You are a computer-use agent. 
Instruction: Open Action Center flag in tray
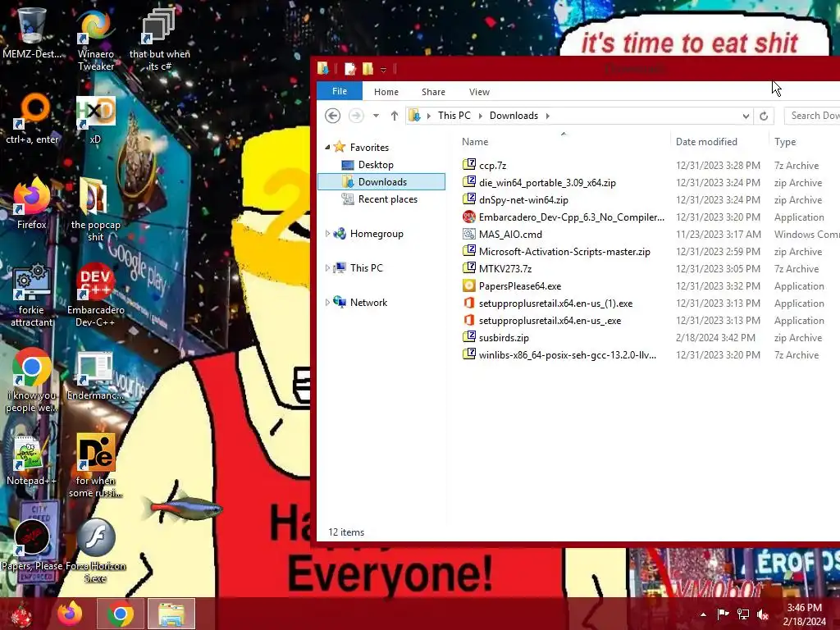[724, 614]
